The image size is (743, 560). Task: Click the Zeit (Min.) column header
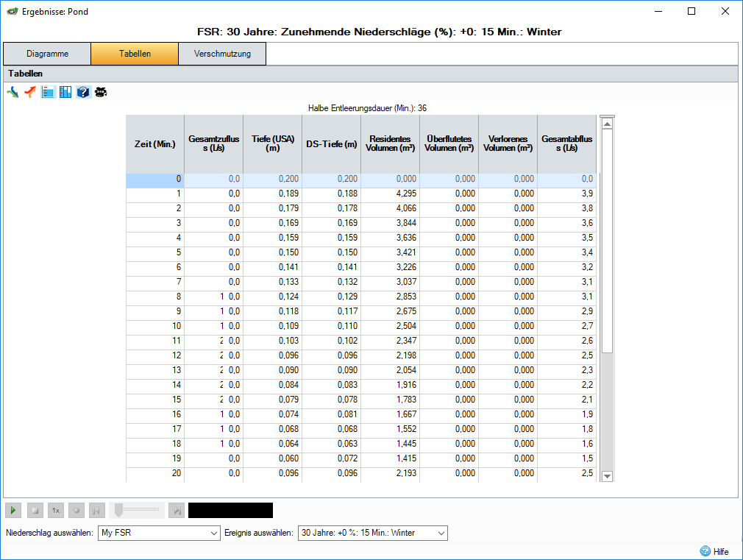tap(155, 144)
